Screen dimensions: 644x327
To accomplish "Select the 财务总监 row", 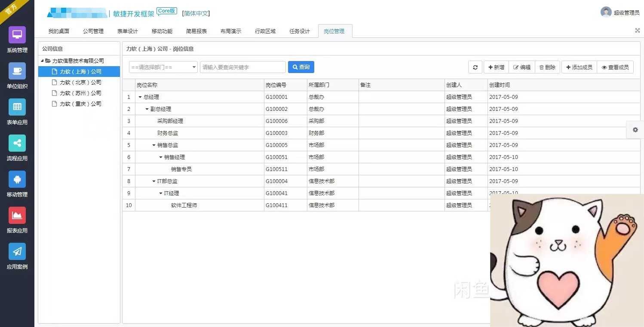I will (x=381, y=133).
